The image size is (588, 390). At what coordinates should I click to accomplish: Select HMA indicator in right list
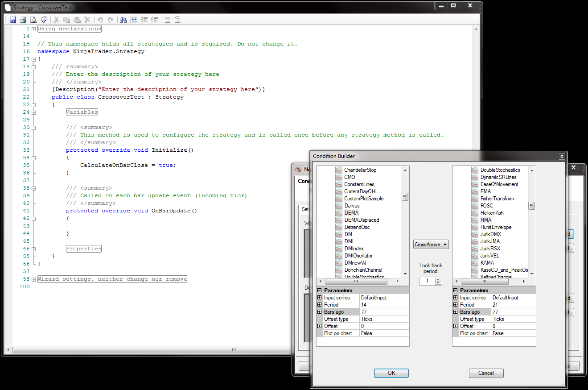point(486,220)
